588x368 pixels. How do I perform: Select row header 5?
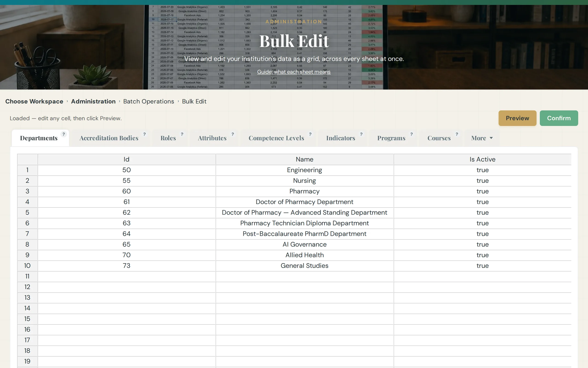point(28,213)
